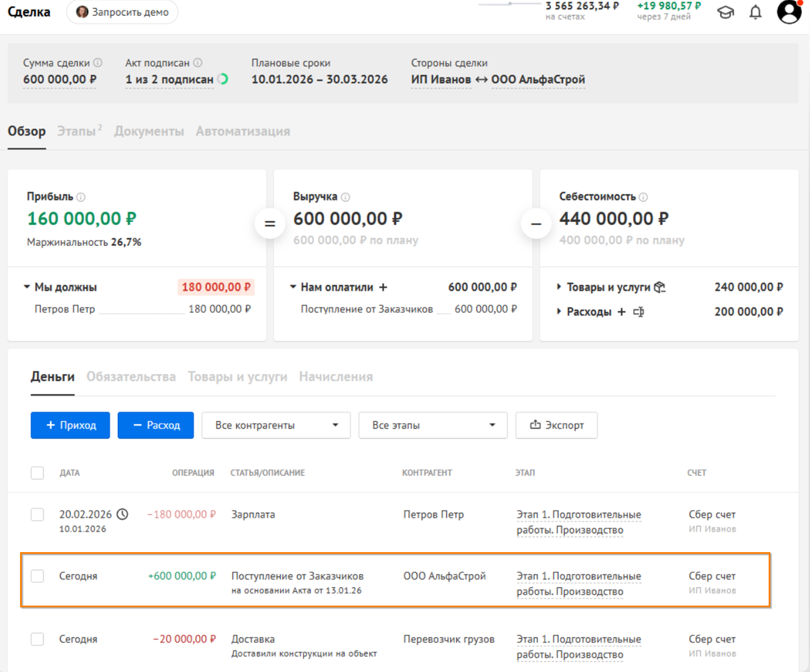Click the box icon beside Товары и услуги
This screenshot has width=810, height=672.
pos(660,287)
